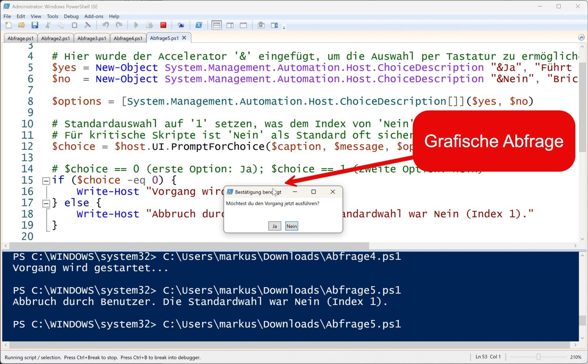Toggle Show Script Pane Top layout
This screenshot has width=588, height=364.
[x=216, y=25]
